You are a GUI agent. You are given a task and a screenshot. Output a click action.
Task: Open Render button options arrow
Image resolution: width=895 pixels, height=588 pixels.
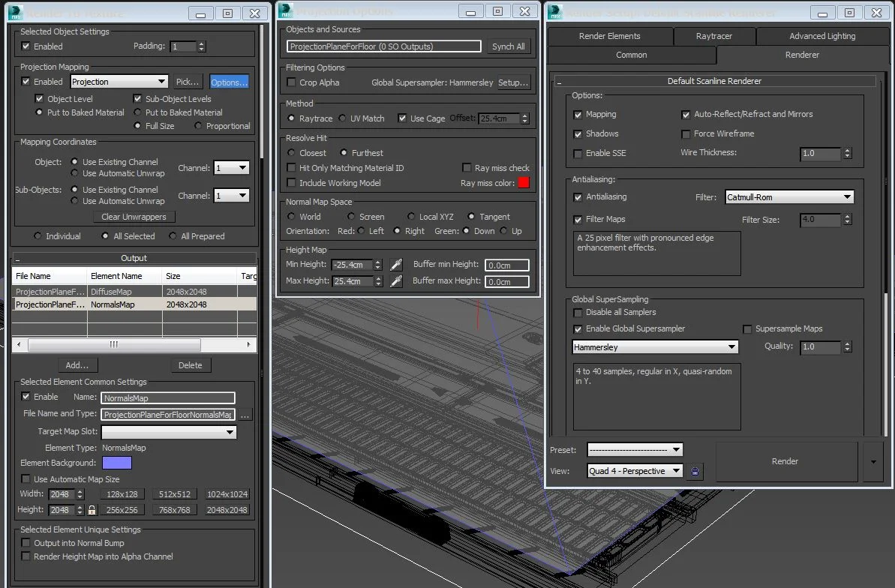873,461
